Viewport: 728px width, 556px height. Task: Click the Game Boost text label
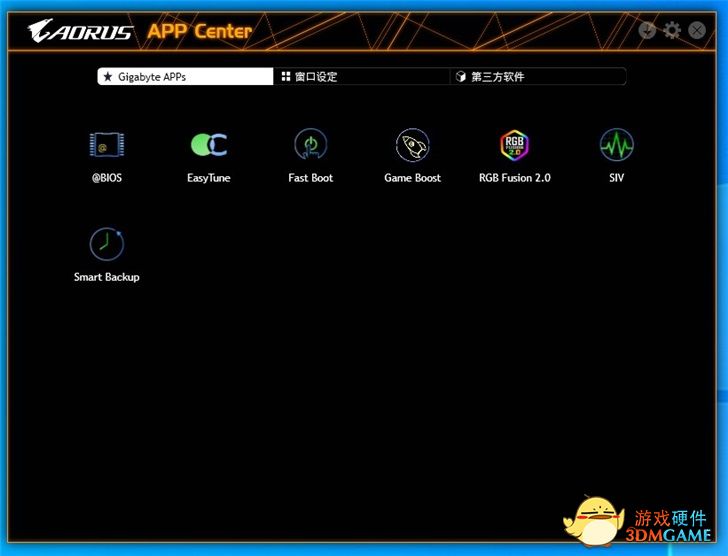413,178
